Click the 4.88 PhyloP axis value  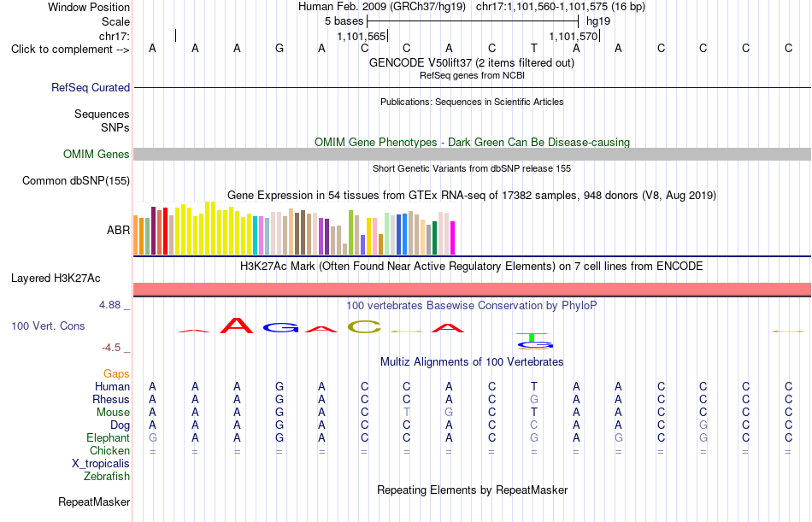109,305
